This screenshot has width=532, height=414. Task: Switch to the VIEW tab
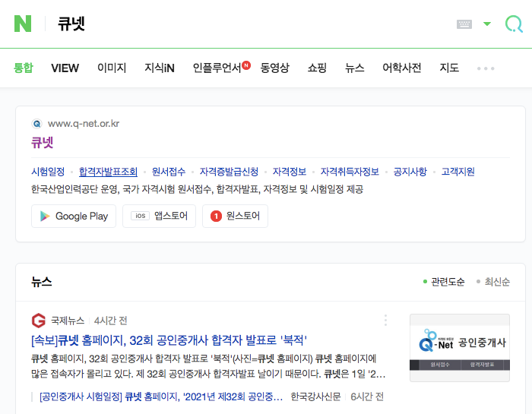[65, 68]
